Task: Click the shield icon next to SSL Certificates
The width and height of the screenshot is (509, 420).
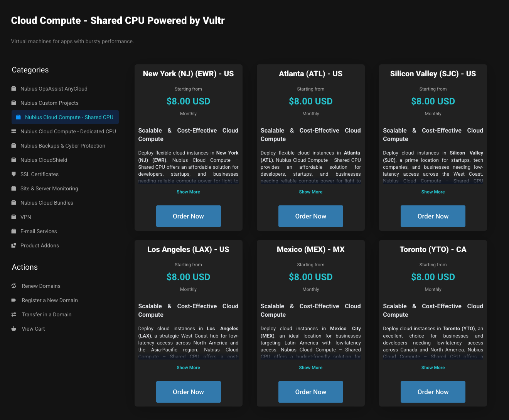Action: [14, 174]
